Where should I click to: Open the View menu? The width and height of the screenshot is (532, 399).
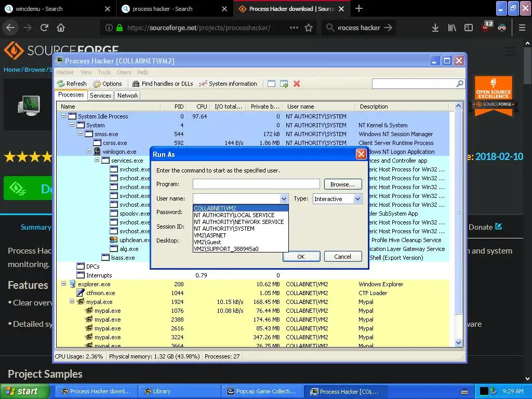pyautogui.click(x=86, y=72)
